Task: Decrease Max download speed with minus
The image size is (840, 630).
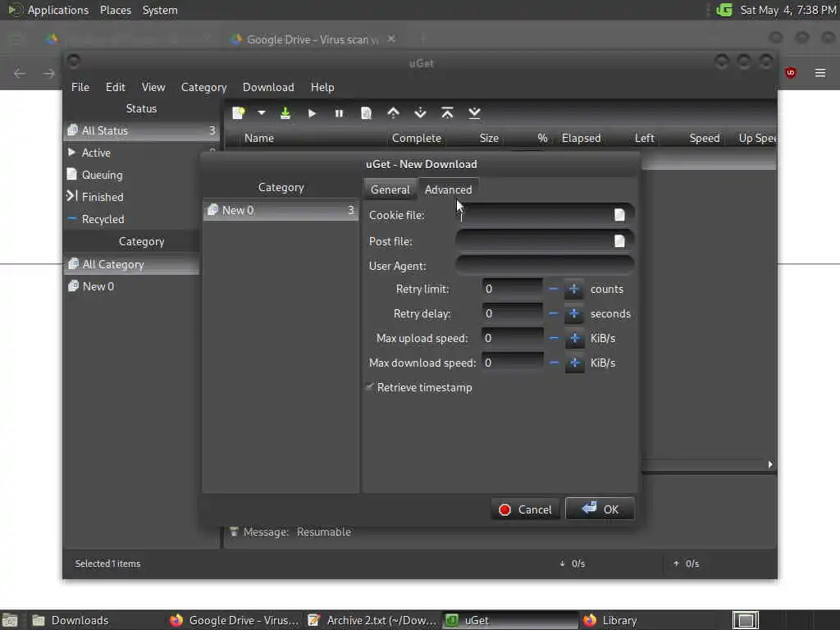Action: click(554, 363)
